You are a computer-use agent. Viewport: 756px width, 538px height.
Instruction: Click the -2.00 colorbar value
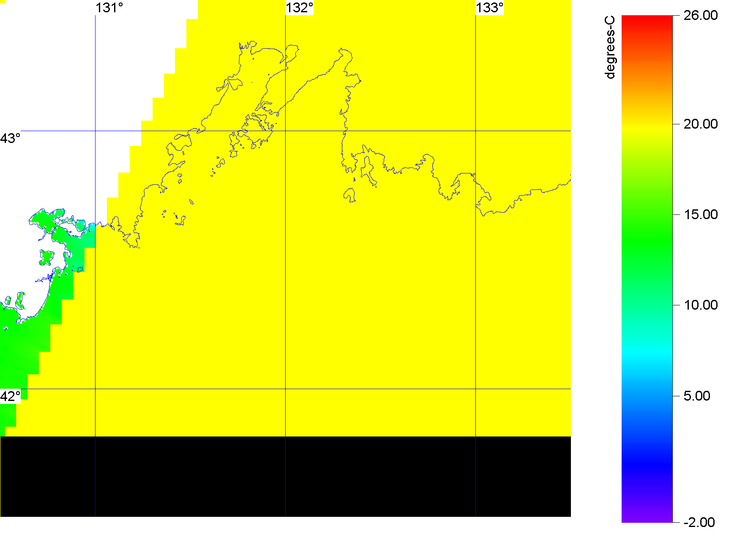[699, 522]
